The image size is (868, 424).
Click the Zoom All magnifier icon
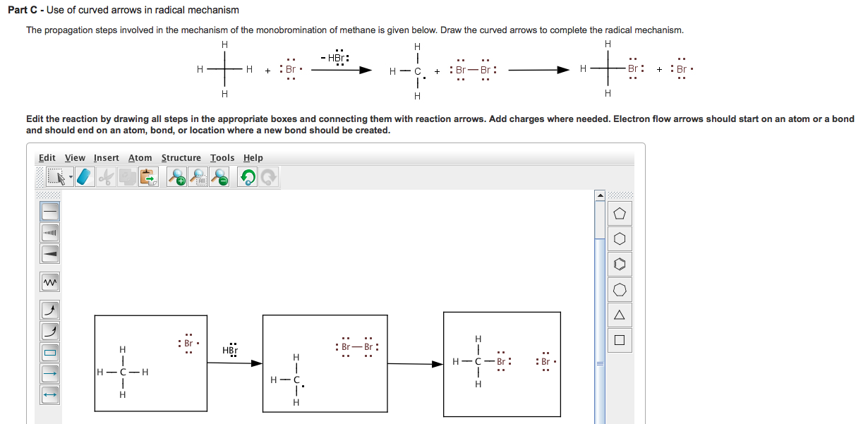[198, 177]
